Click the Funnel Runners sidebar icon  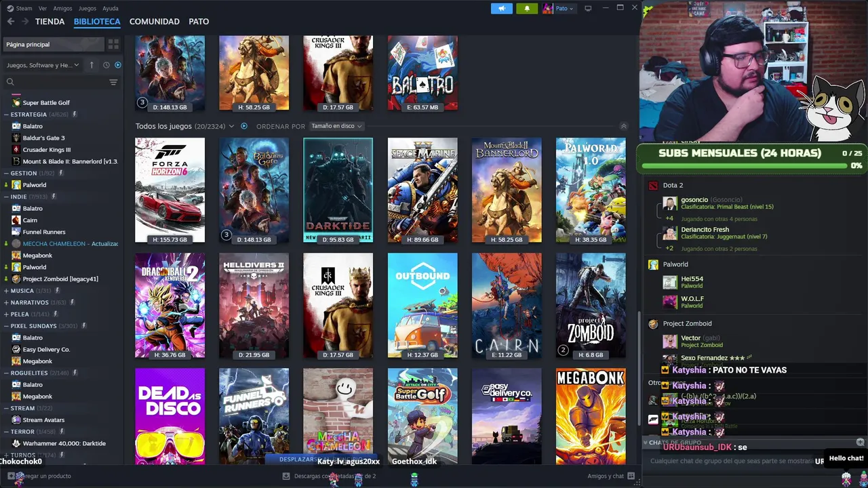tap(16, 232)
